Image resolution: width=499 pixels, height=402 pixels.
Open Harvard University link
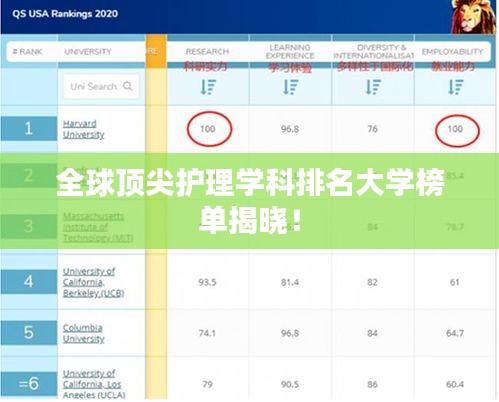84,129
